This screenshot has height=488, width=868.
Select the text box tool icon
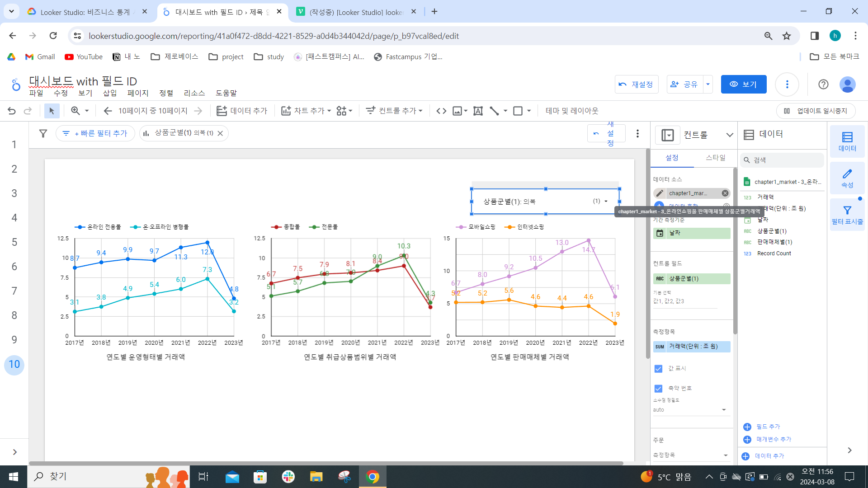click(x=478, y=111)
